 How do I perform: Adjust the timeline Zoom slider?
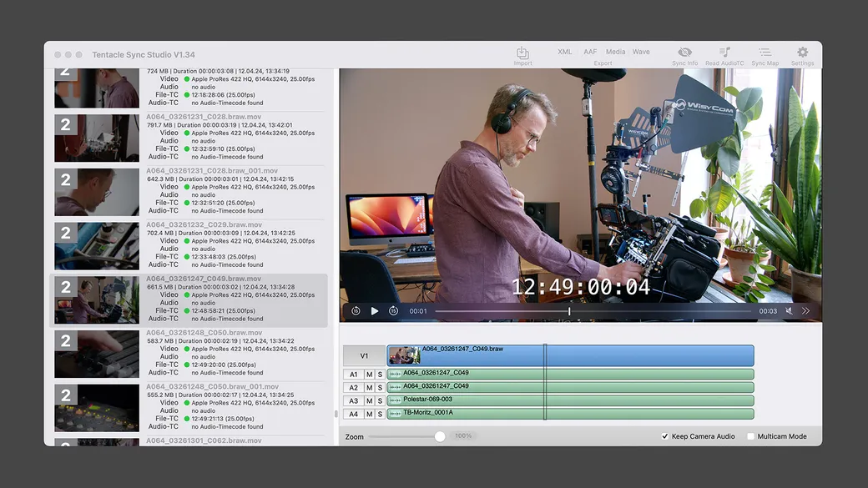(440, 435)
